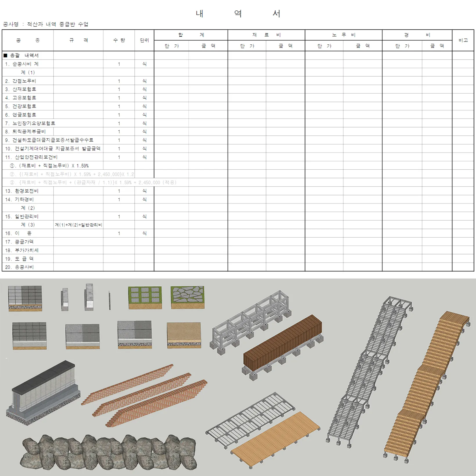The image size is (476, 476).
Task: Click the '계(1)+계(2)+일반관리비' spec cell
Action: [x=78, y=225]
